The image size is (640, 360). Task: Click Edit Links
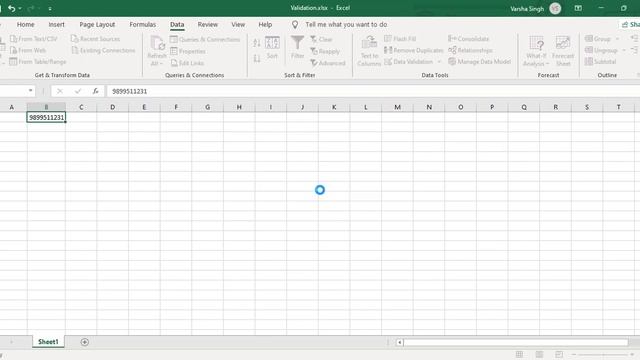click(x=187, y=63)
